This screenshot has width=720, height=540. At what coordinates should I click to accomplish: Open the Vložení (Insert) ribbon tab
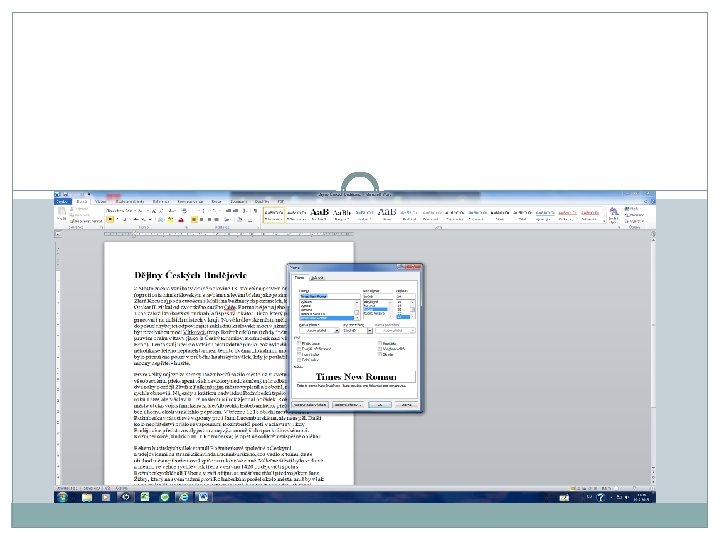pyautogui.click(x=101, y=202)
